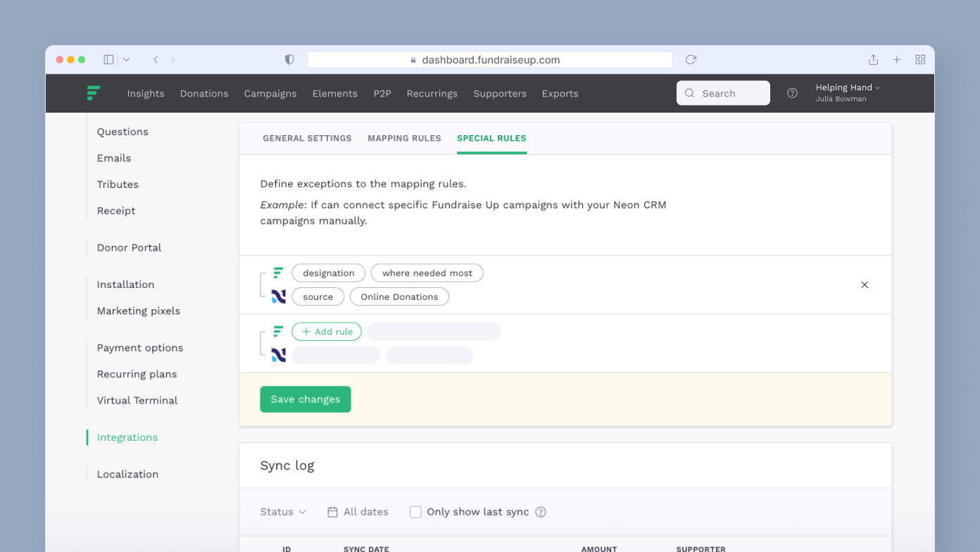Screen dimensions: 980x552
Task: Click the SYNC DATE column header
Action: pos(366,548)
